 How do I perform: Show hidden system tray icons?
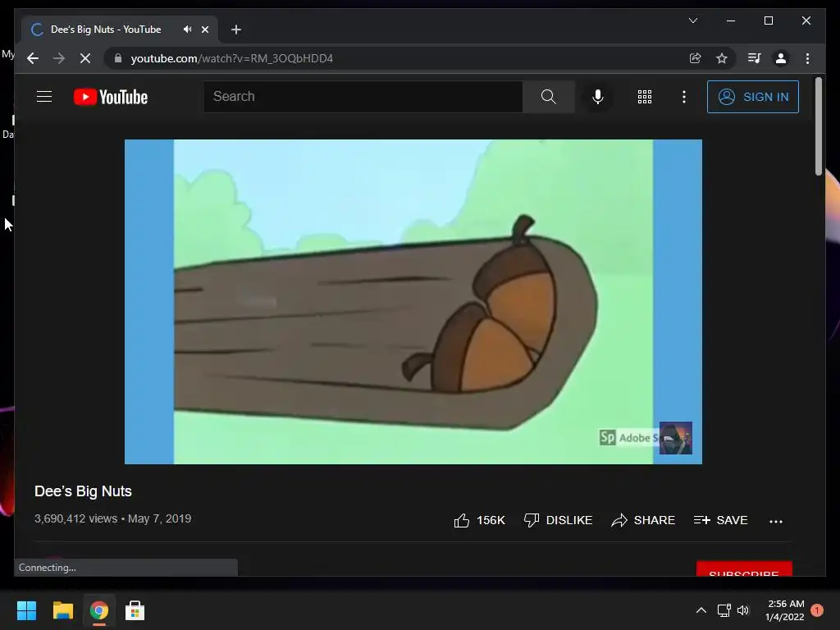tap(701, 610)
